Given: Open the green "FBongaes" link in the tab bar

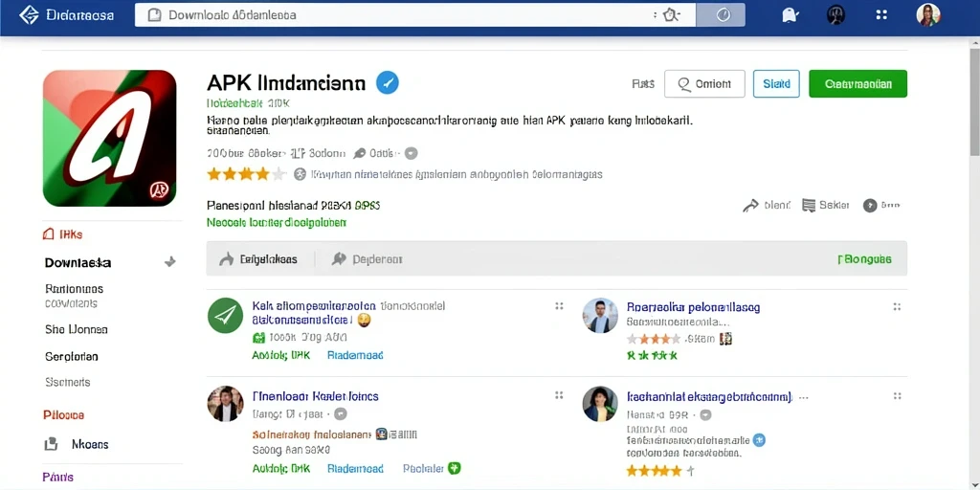Looking at the screenshot, I should [864, 258].
